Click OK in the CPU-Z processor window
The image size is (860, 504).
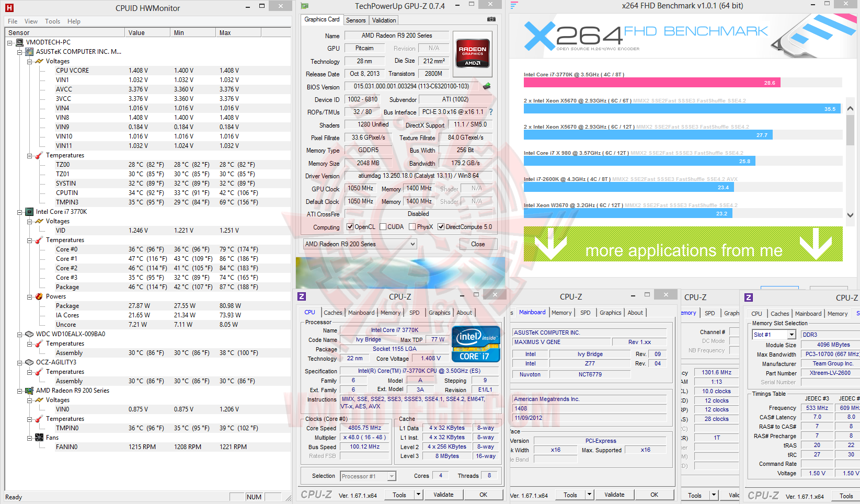coord(484,495)
